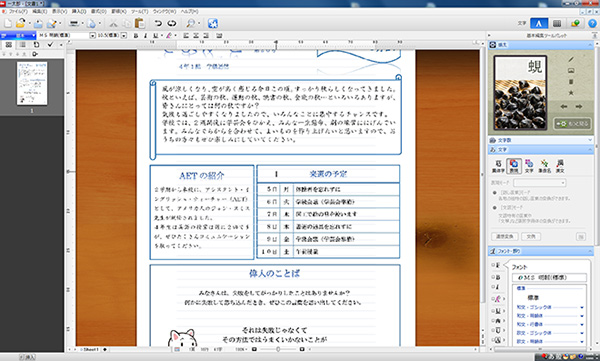Select the underline U radio in decoration list
The width and height of the screenshot is (600, 361).
click(493, 310)
